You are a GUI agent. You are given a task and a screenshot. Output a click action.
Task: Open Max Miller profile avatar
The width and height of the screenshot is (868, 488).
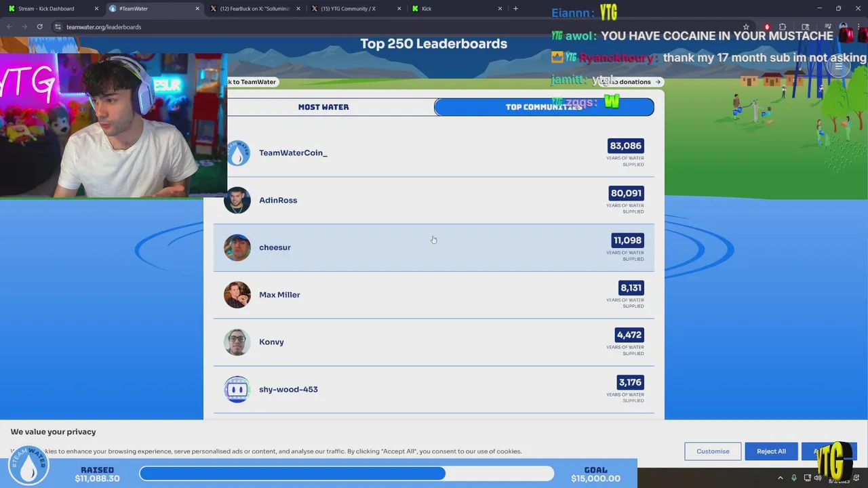point(237,295)
